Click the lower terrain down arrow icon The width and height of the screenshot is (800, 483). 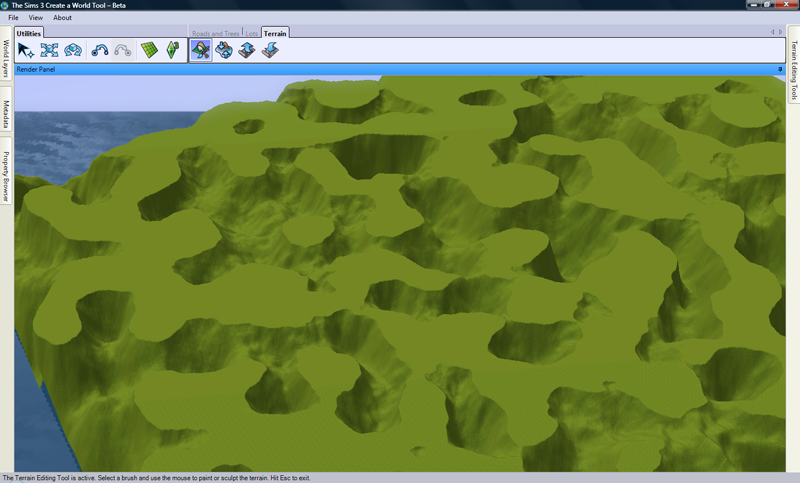(270, 50)
